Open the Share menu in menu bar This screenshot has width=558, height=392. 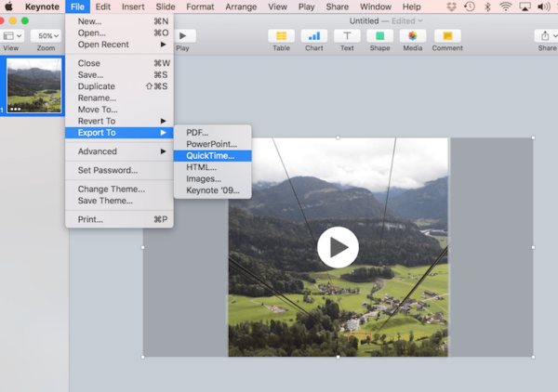(x=337, y=7)
